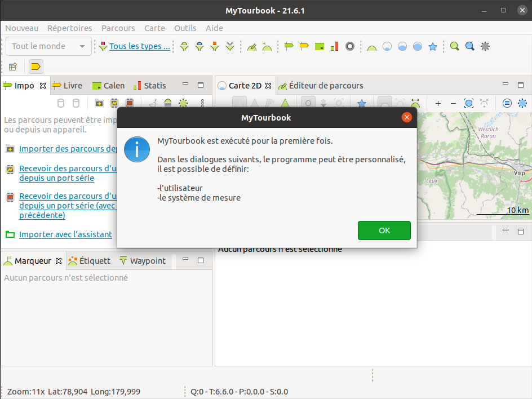Viewport: 532px width, 399px height.
Task: Click the "Importer avec l'assistant" link
Action: pyautogui.click(x=65, y=234)
